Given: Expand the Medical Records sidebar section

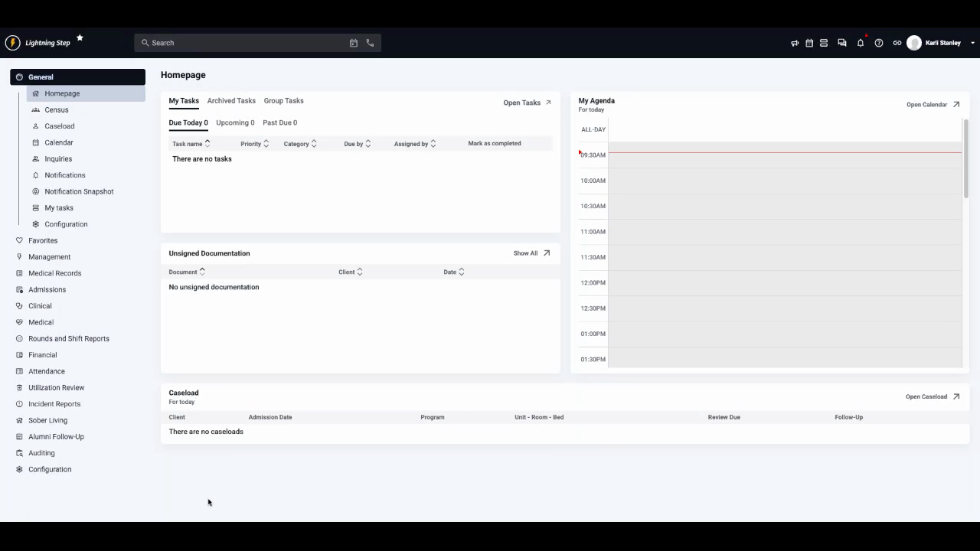Looking at the screenshot, I should tap(54, 273).
